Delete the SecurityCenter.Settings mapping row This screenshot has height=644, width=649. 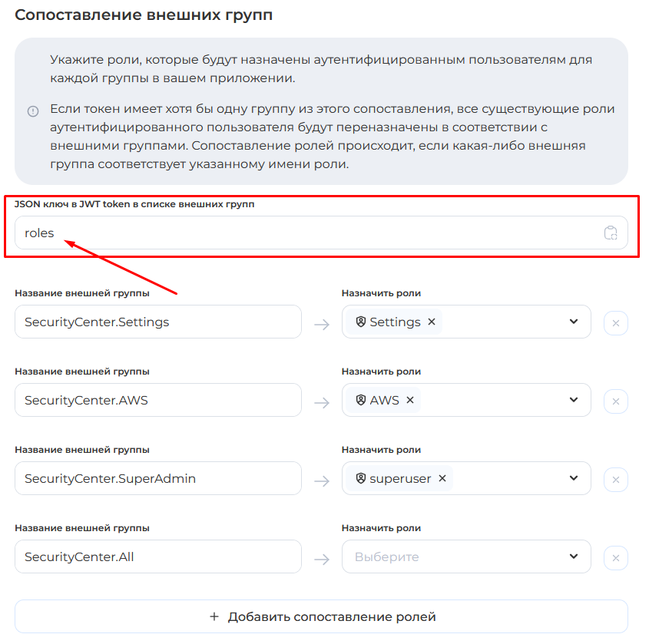615,323
